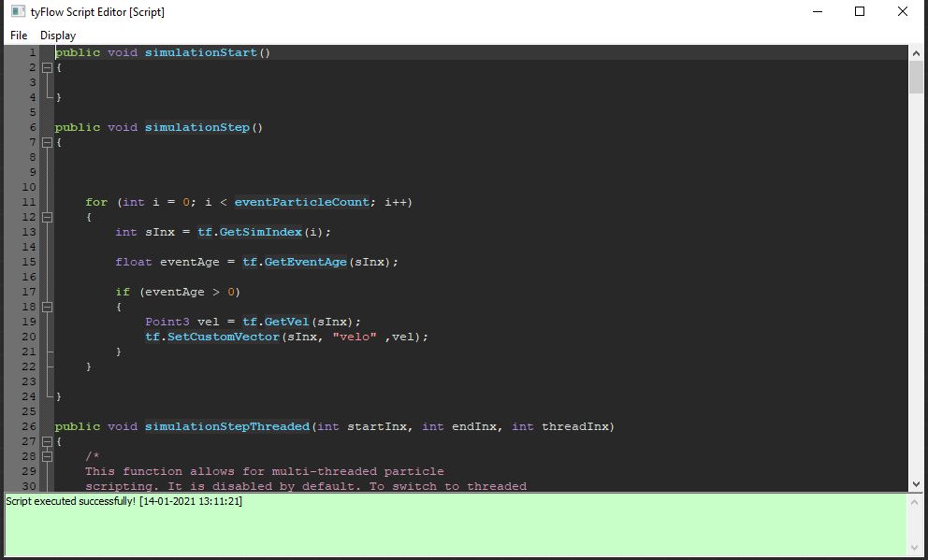The width and height of the screenshot is (928, 560).
Task: Collapse the simulationStart function fold marker
Action: pos(47,67)
